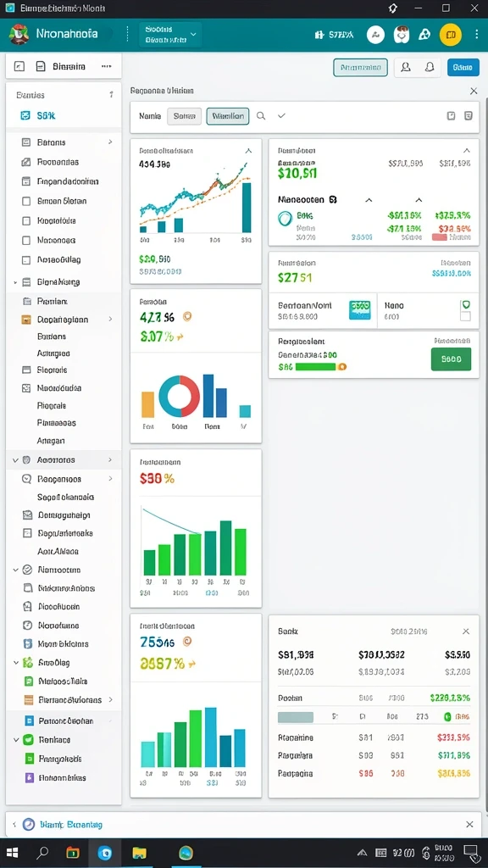Screen dimensions: 488x868
Task: Click the orange swirl icon beside 25546 value
Action: tap(187, 642)
